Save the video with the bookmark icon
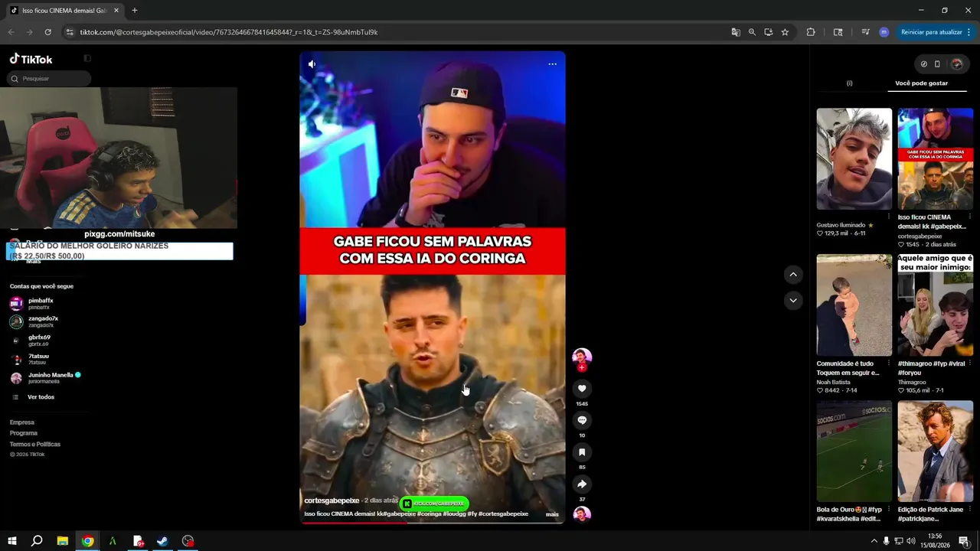 (x=582, y=452)
